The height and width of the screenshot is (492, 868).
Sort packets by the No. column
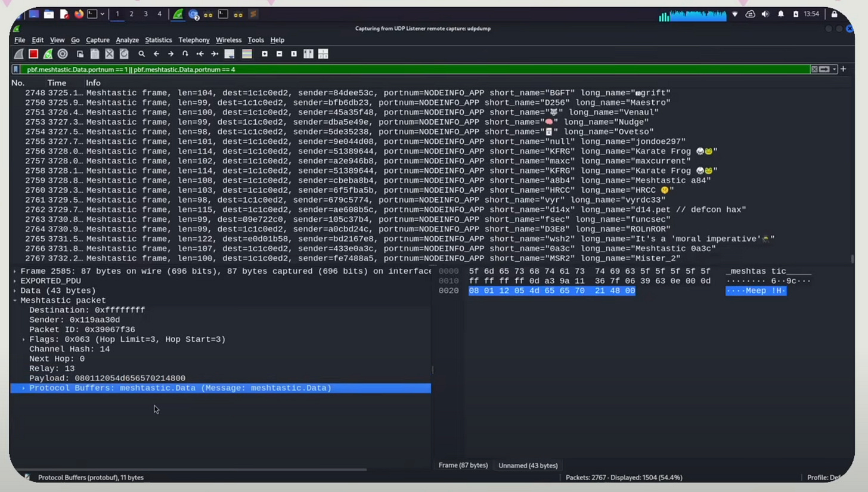[x=18, y=83]
